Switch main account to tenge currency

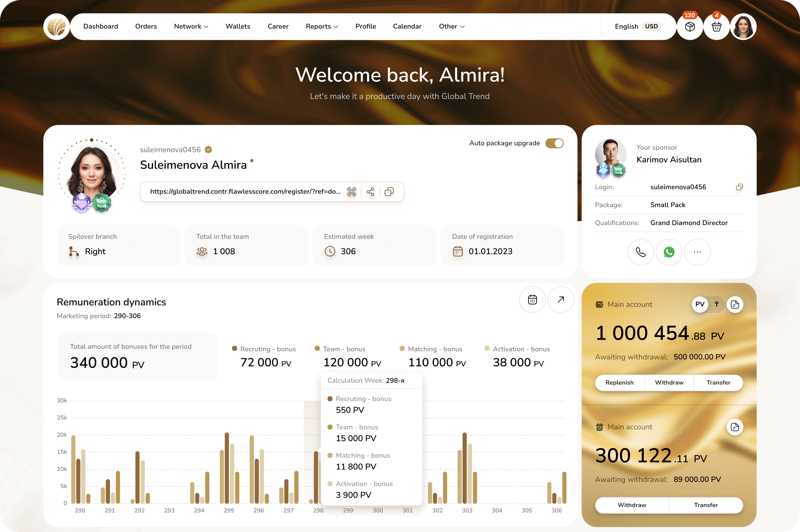pyautogui.click(x=717, y=304)
